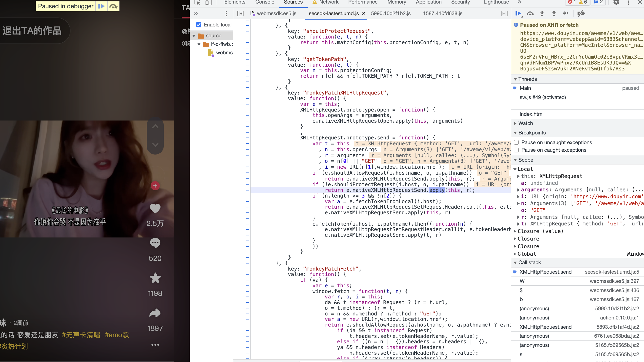
Task: Toggle Enable local overrides checkbox
Action: [x=199, y=25]
